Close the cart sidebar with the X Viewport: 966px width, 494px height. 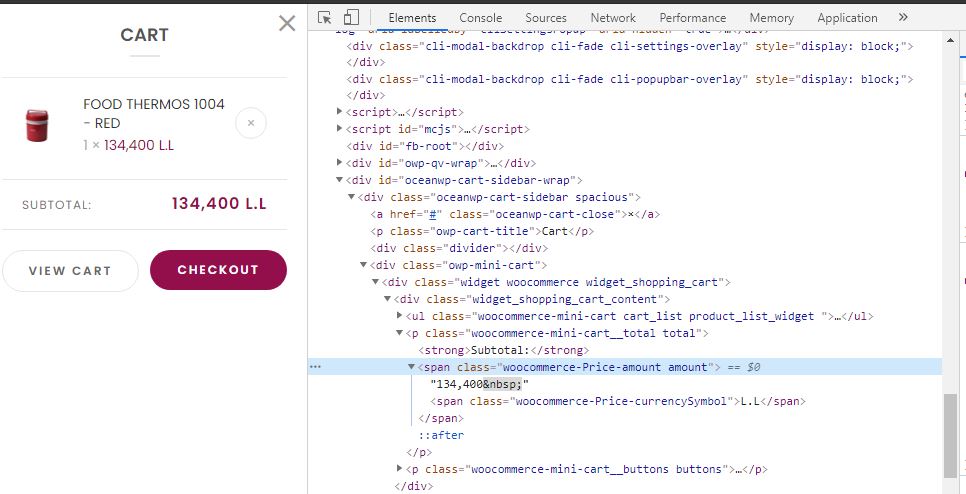pos(287,23)
